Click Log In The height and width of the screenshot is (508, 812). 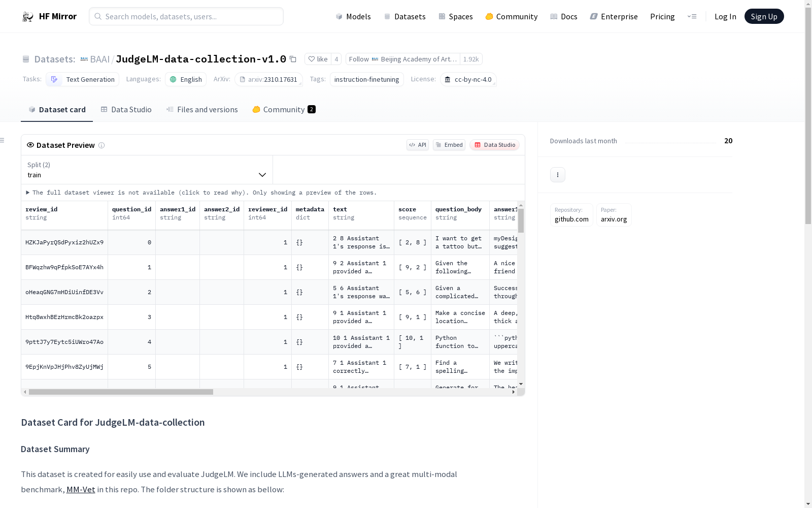click(x=725, y=16)
